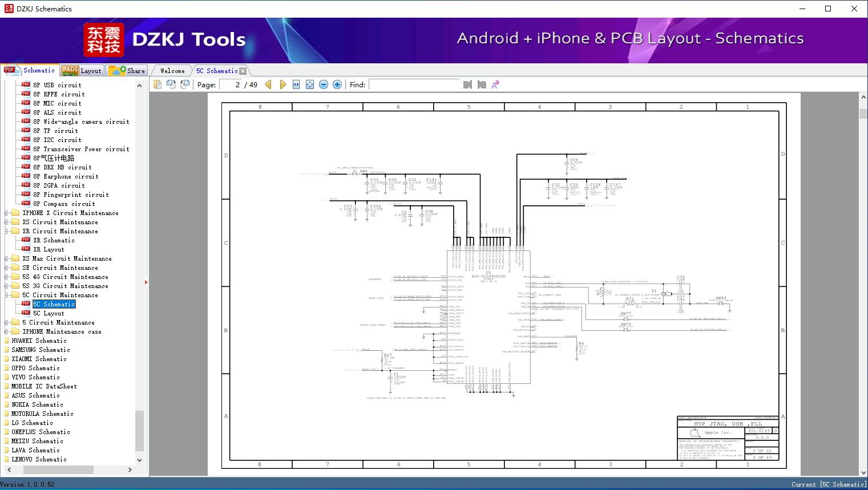The image size is (868, 490).
Task: Click the copy page toolbar icon
Action: (157, 84)
